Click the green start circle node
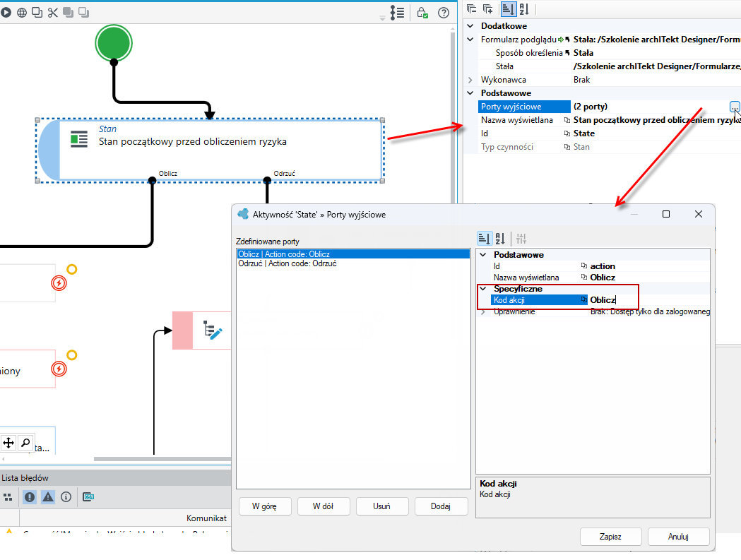The width and height of the screenshot is (741, 560). click(114, 44)
